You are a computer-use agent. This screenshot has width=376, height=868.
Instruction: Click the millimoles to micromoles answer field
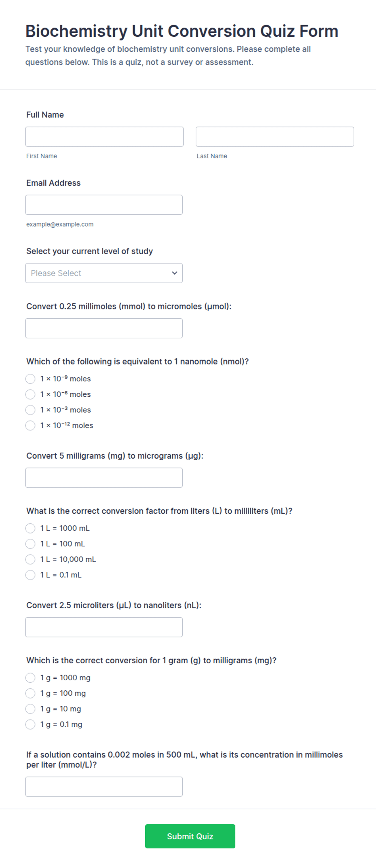(x=104, y=328)
